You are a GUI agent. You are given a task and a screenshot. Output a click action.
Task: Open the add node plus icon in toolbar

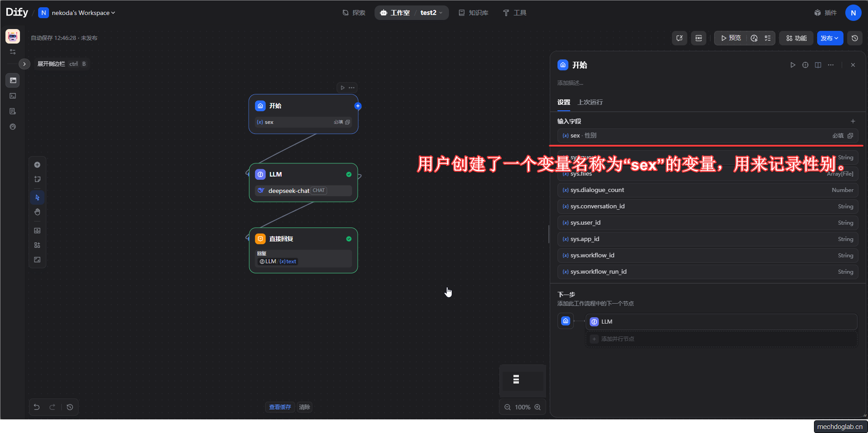[37, 165]
